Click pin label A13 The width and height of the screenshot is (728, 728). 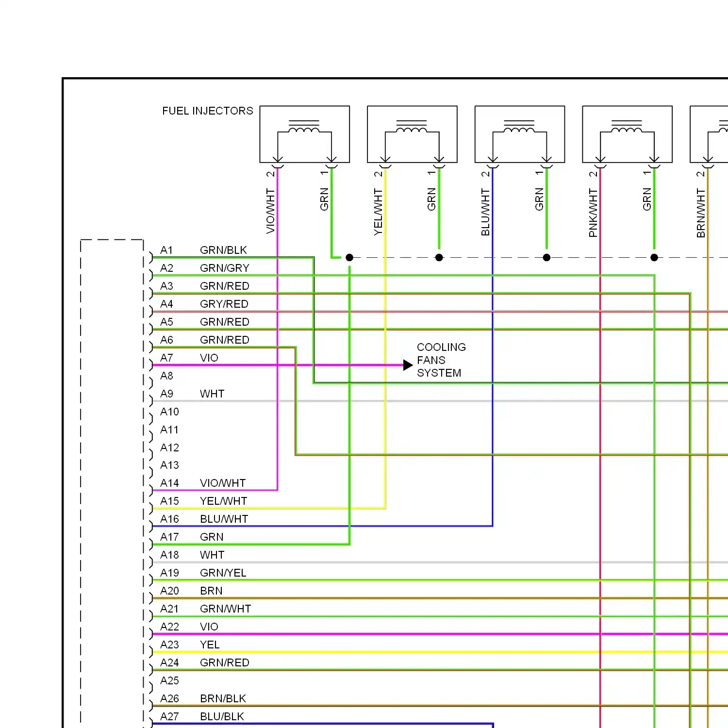169,465
